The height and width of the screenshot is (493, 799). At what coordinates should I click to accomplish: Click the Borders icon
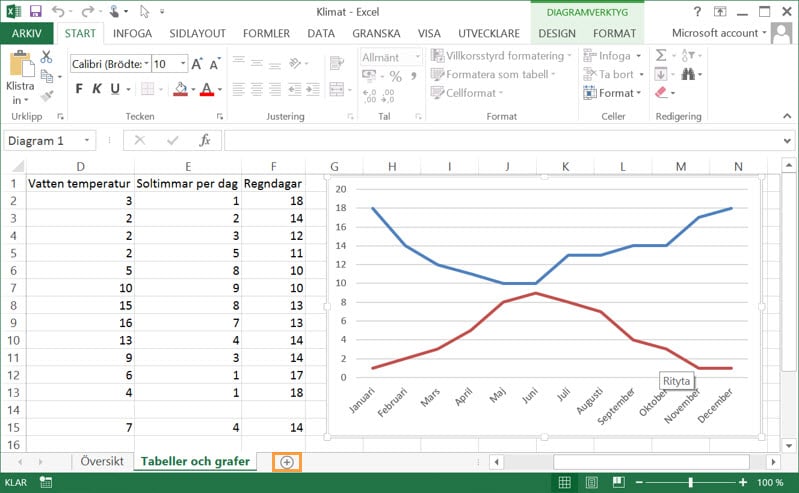click(x=147, y=89)
